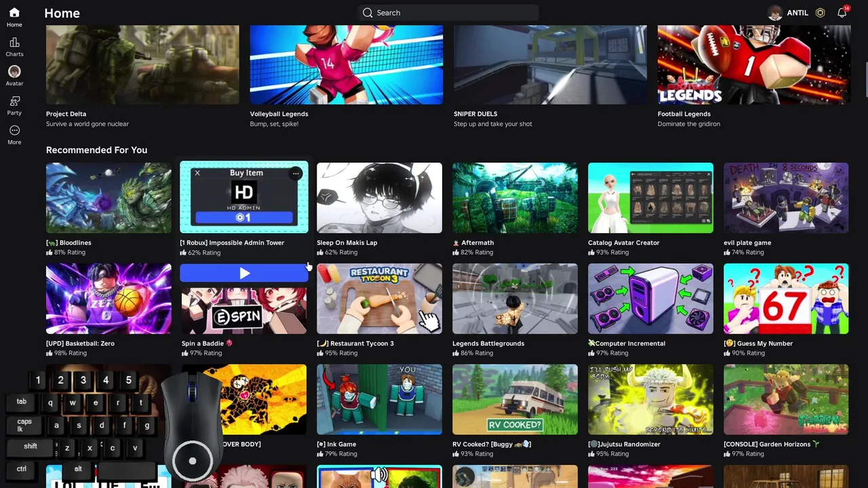This screenshot has width=868, height=488.
Task: Click the 81% Rating under Bloodlines
Action: point(66,252)
